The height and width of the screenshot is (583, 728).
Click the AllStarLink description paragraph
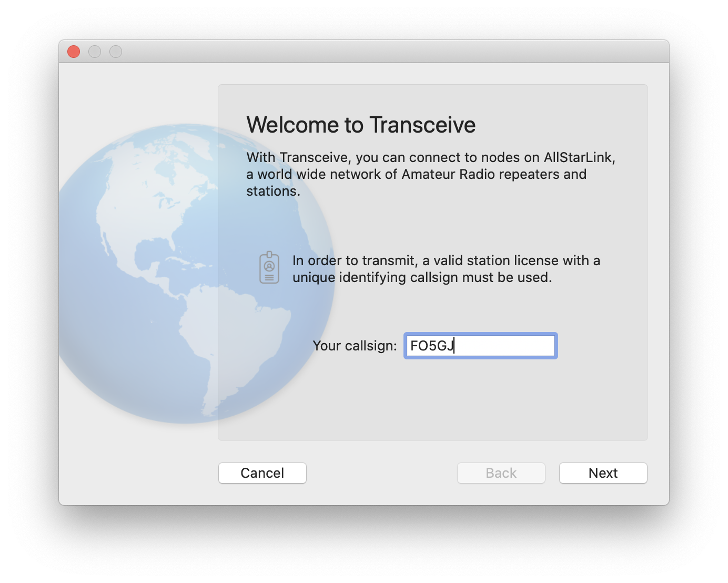tap(431, 174)
